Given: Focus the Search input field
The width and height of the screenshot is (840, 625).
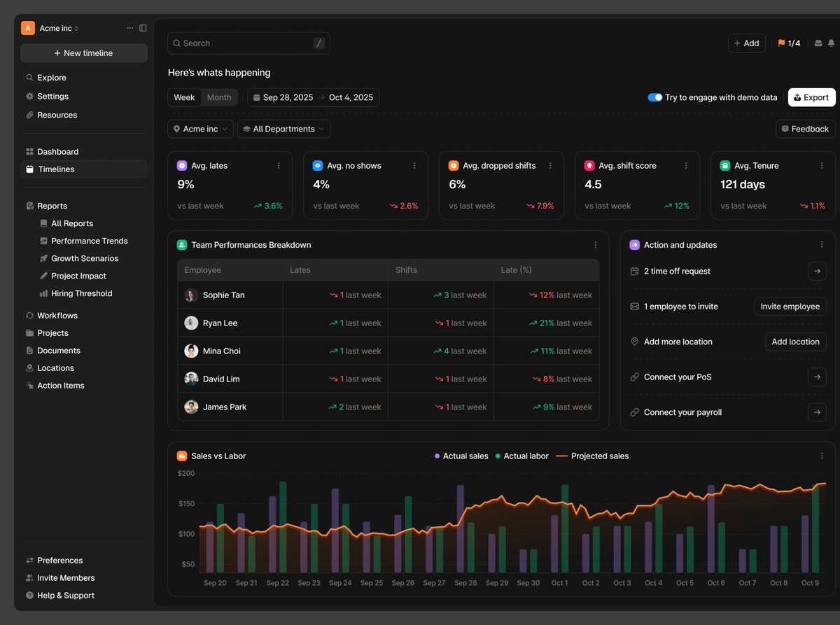Looking at the screenshot, I should click(248, 43).
